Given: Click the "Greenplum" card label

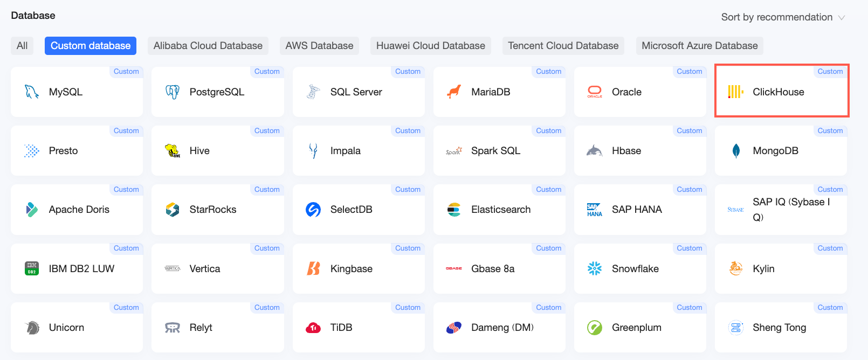Looking at the screenshot, I should pos(637,328).
